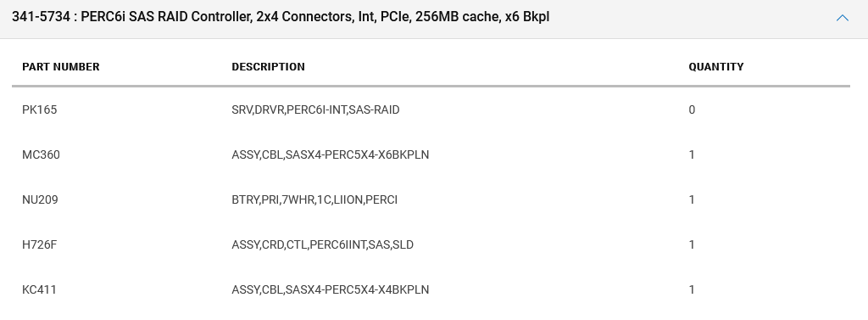
Task: Sort by QUANTITY column header
Action: click(715, 66)
